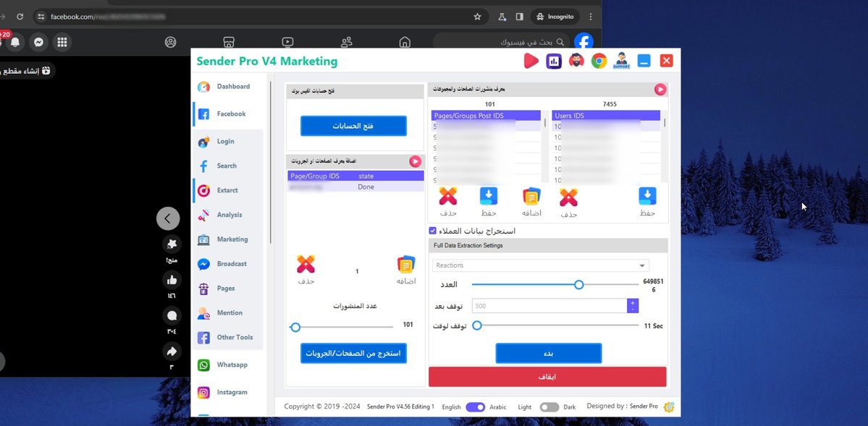The width and height of the screenshot is (868, 426).
Task: Click the Done state row in Page/Group table
Action: tap(355, 187)
